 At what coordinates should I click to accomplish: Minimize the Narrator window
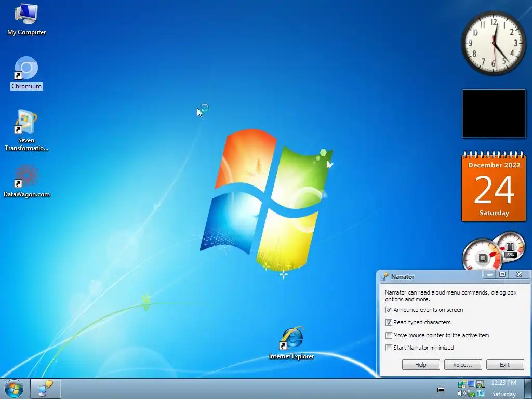pyautogui.click(x=489, y=274)
